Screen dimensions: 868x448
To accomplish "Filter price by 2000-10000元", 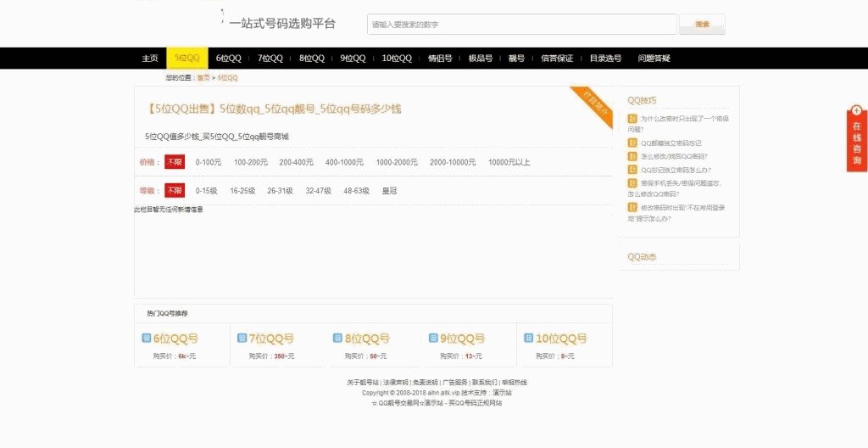I will pos(453,162).
